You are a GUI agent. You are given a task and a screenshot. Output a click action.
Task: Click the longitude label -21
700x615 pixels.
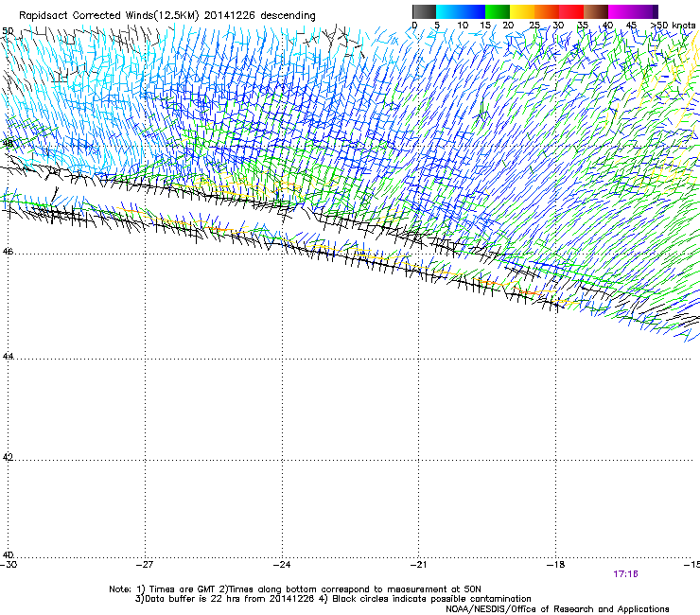click(x=418, y=565)
